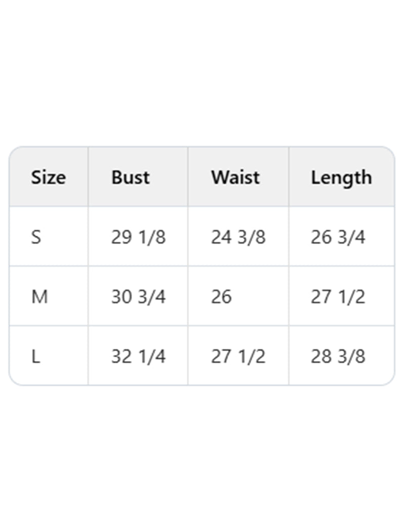Click the L size label cell
The image size is (405, 532).
coord(35,356)
